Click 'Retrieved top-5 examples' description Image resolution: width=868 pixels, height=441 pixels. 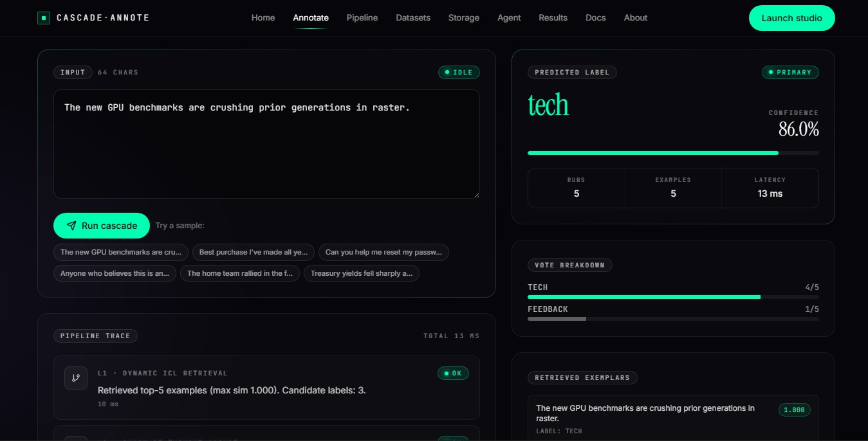(x=232, y=390)
